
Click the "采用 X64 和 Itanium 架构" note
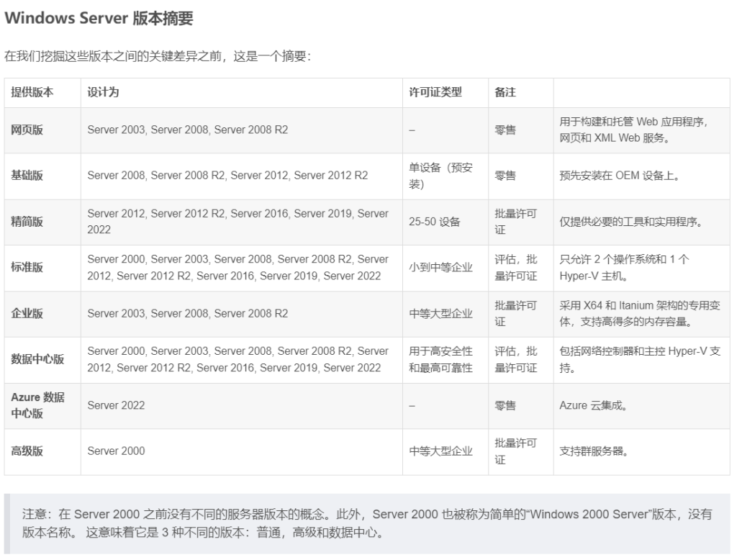640,313
